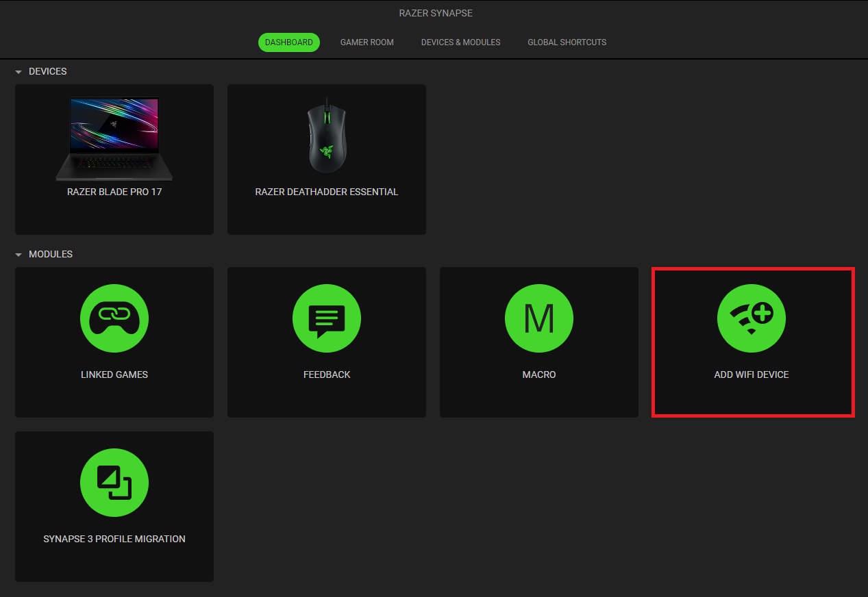Open the Macro module M icon

(539, 319)
